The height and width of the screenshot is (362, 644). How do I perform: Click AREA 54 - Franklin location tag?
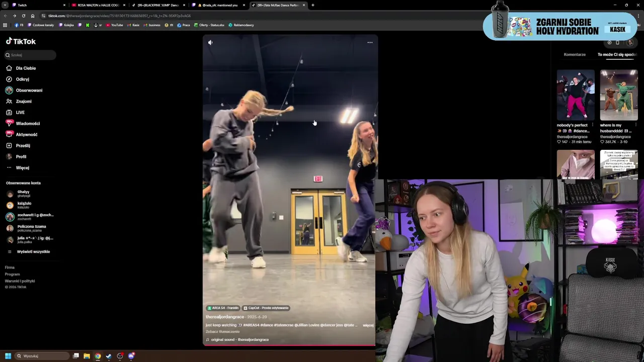(x=223, y=308)
